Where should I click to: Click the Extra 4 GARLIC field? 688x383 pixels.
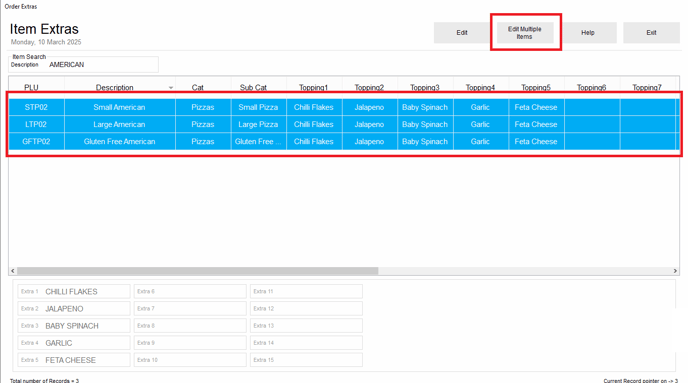[74, 343]
